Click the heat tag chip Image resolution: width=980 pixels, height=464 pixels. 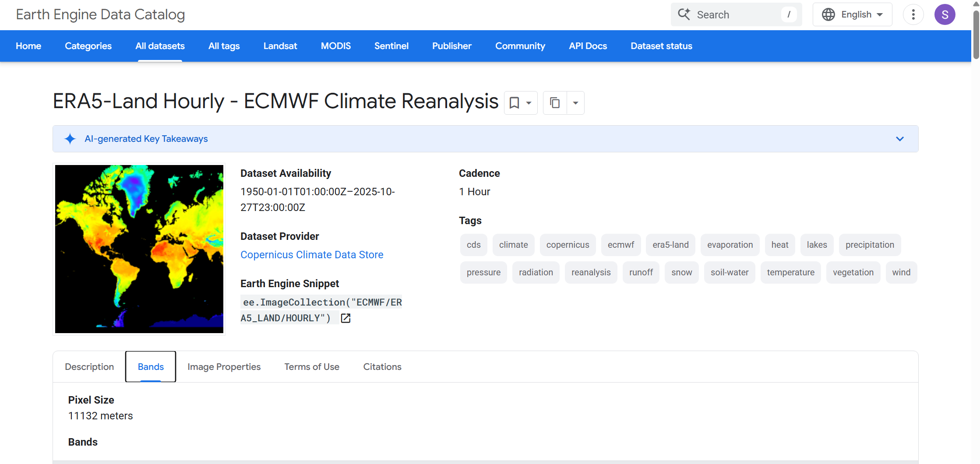coord(780,245)
